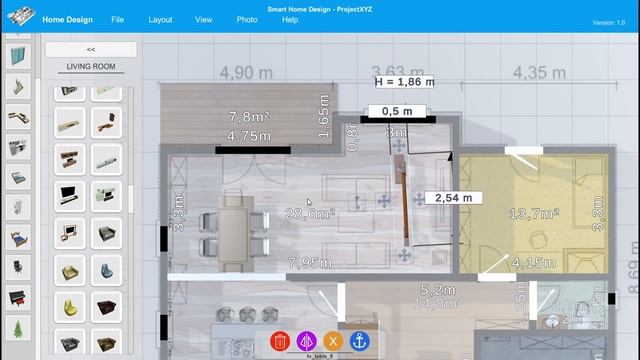Pick the yellow chair thumbnail
The width and height of the screenshot is (640, 360).
70,307
